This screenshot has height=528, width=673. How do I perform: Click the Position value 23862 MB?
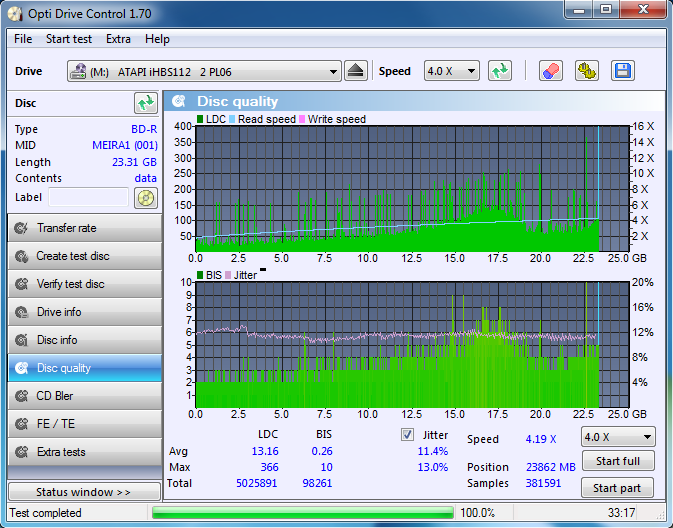(x=551, y=467)
